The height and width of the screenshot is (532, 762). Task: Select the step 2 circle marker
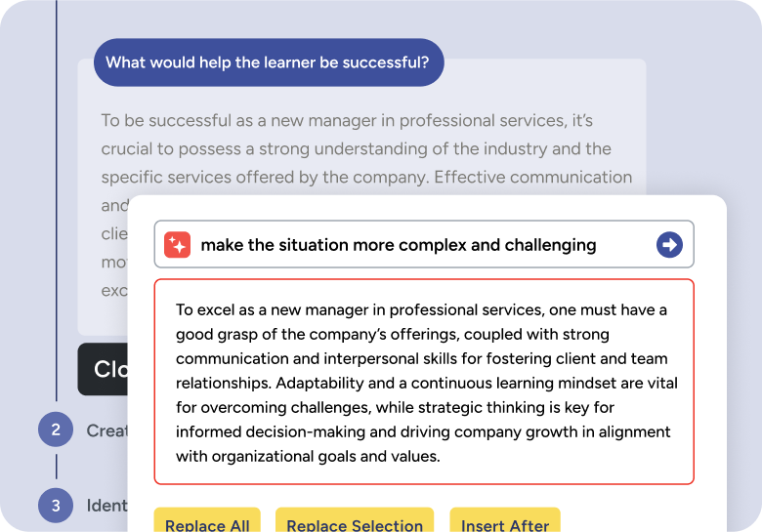click(x=56, y=430)
